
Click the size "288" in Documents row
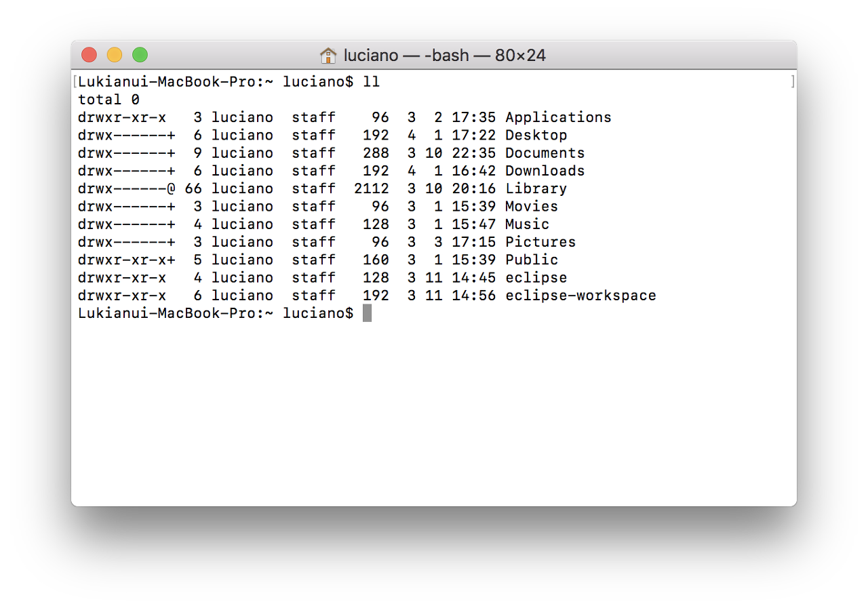coord(376,153)
